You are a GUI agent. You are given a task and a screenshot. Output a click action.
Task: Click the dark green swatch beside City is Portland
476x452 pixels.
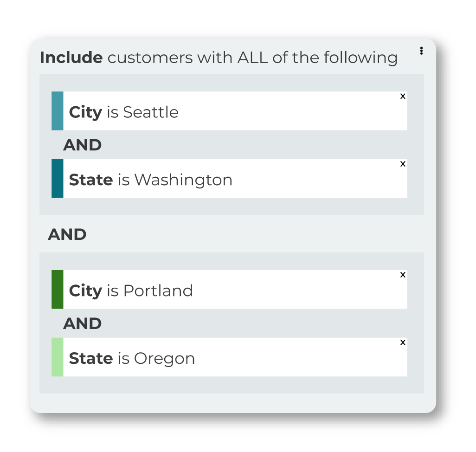58,289
